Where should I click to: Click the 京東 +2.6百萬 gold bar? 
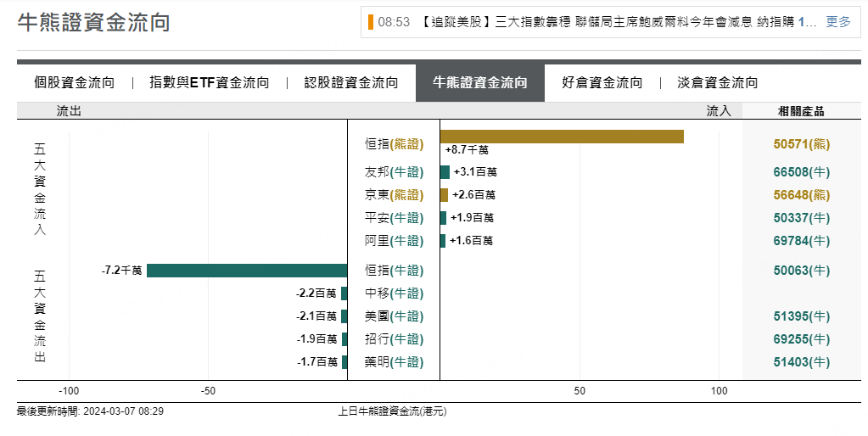pos(444,195)
